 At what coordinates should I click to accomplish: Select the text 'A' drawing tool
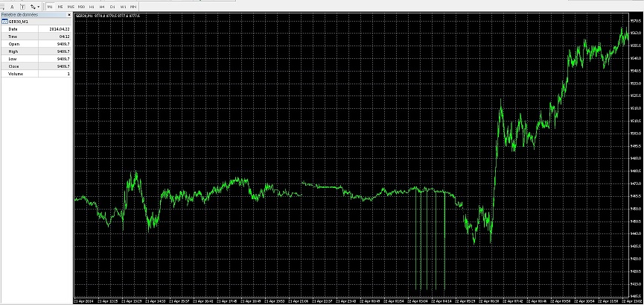coord(12,7)
